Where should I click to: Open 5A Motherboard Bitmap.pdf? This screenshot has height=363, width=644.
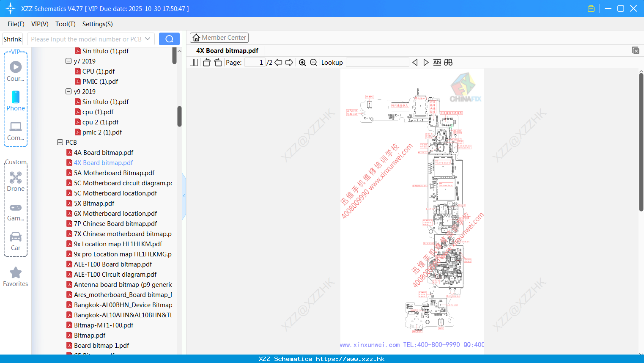[110, 173]
